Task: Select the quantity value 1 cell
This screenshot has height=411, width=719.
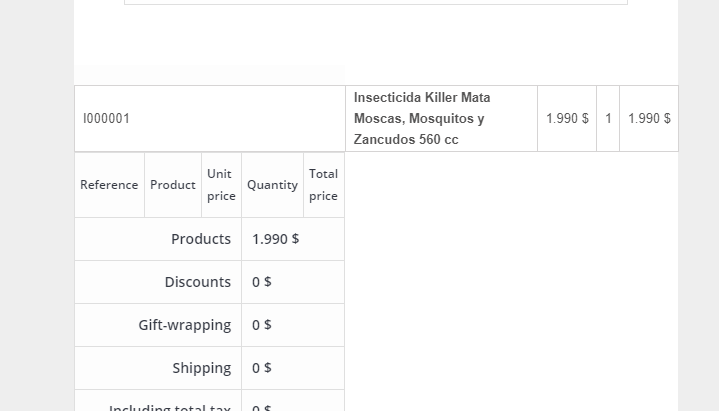Action: coord(608,118)
